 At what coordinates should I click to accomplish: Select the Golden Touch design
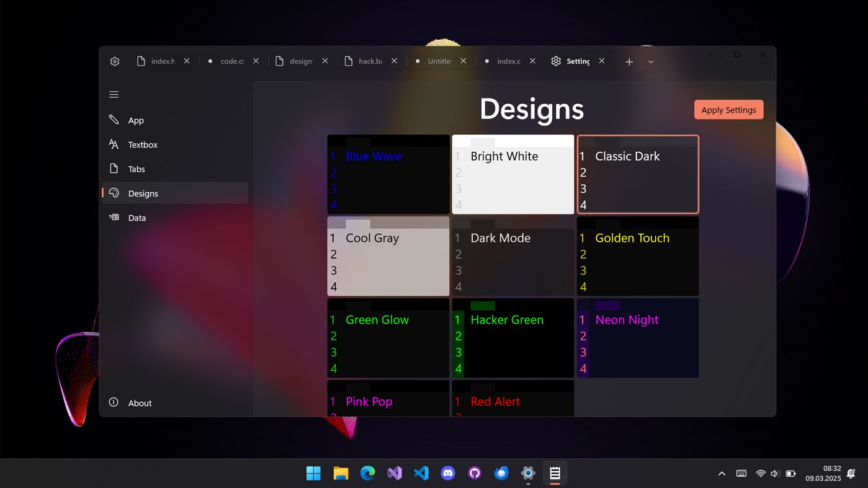[x=638, y=256]
